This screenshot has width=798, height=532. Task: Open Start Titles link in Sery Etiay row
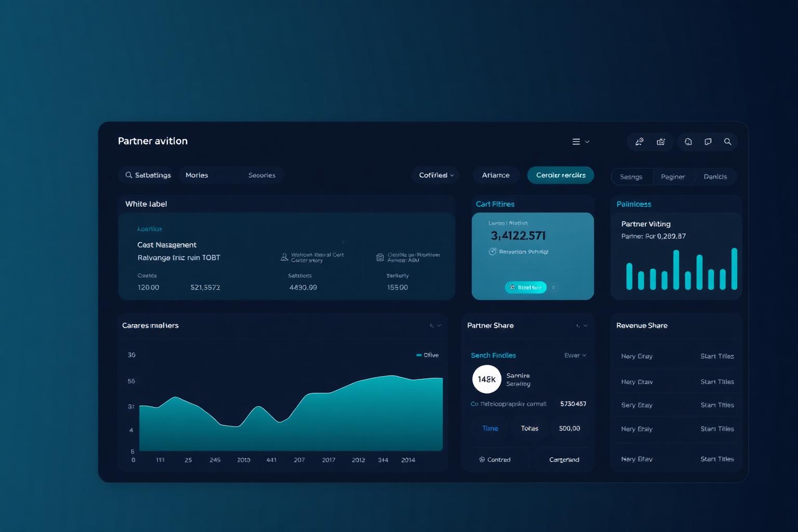(x=717, y=405)
